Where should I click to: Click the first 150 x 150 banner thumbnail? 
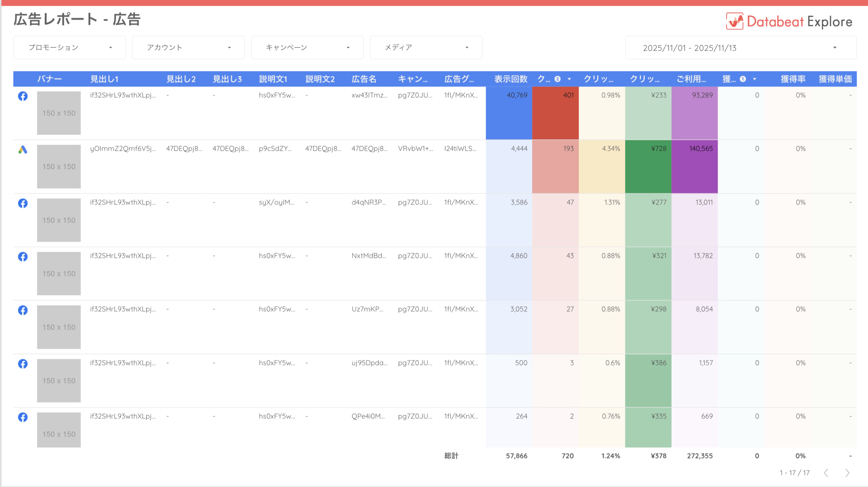tap(59, 113)
